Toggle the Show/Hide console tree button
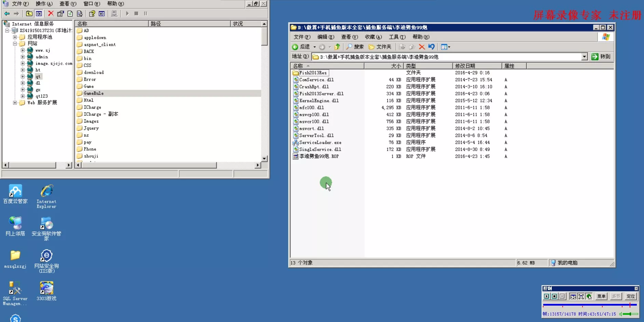The width and height of the screenshot is (644, 322). click(39, 13)
